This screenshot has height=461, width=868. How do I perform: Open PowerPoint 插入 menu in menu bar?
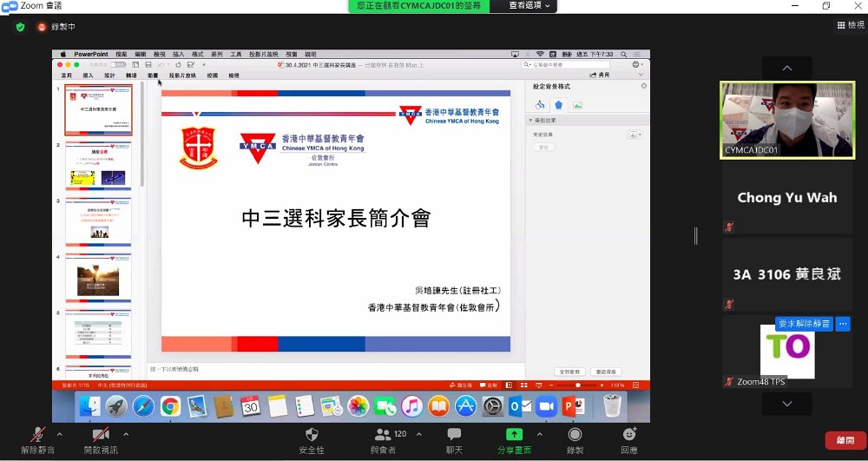(178, 54)
